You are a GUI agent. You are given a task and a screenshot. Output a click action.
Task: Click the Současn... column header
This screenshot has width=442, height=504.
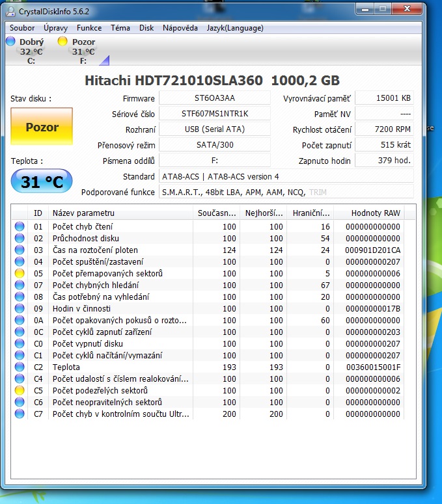click(x=217, y=213)
